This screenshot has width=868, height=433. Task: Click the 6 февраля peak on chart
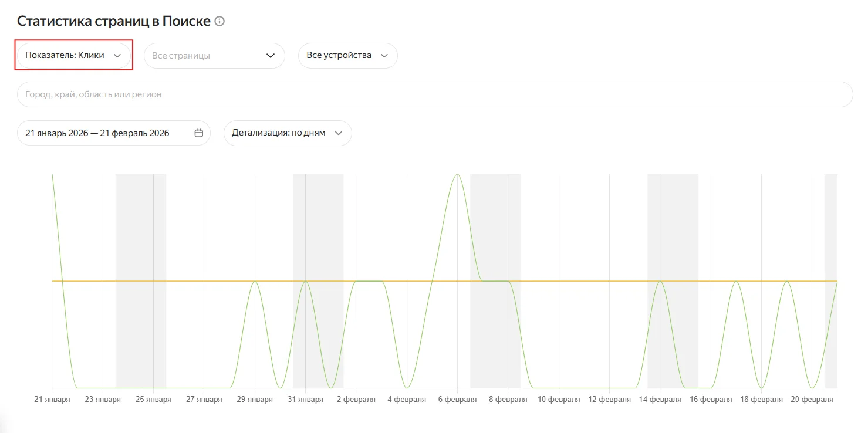(x=457, y=175)
